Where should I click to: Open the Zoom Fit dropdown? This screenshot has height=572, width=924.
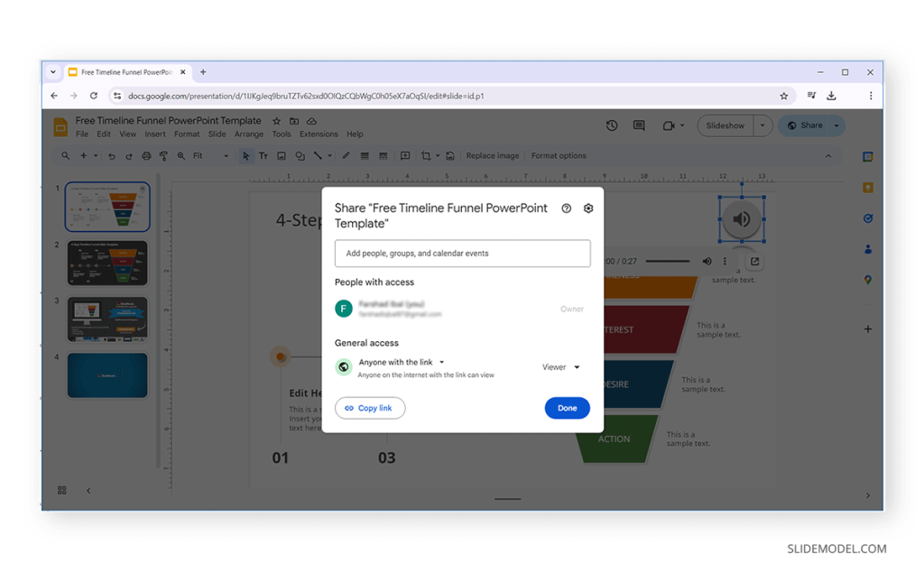coord(225,155)
